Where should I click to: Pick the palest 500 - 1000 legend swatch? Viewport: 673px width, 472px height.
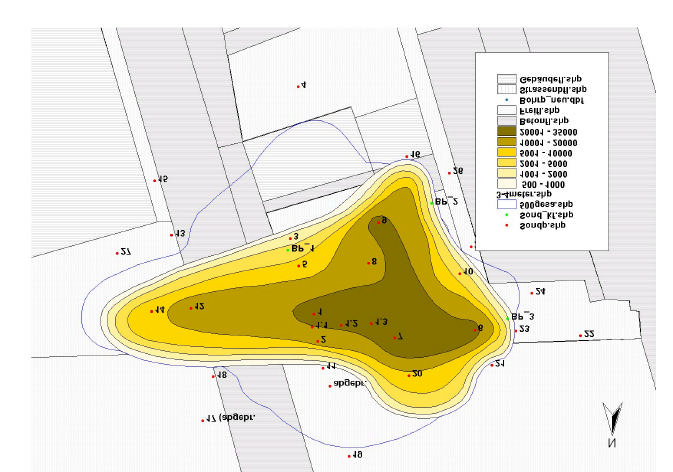tap(506, 183)
